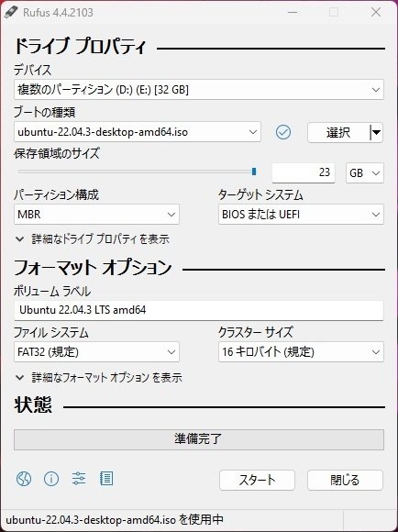The image size is (398, 532).
Task: Click the 選択 button
Action: (338, 132)
